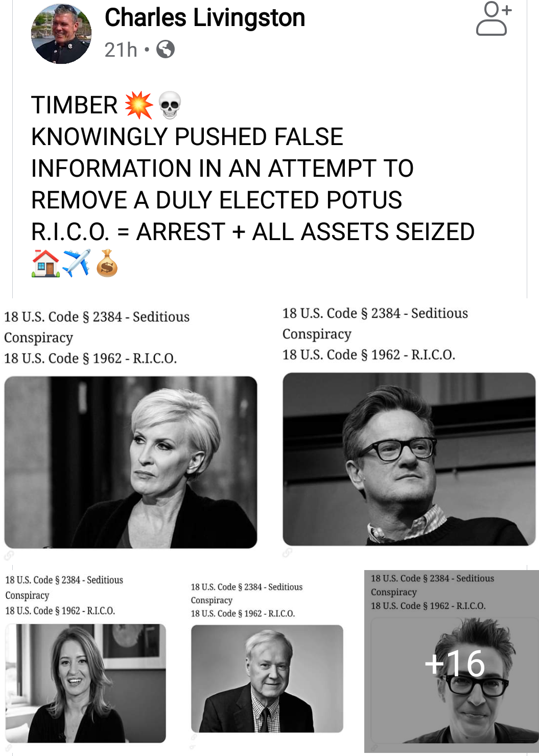Click the explosion emoji after TIMBER
This screenshot has width=539, height=756.
pyautogui.click(x=138, y=105)
